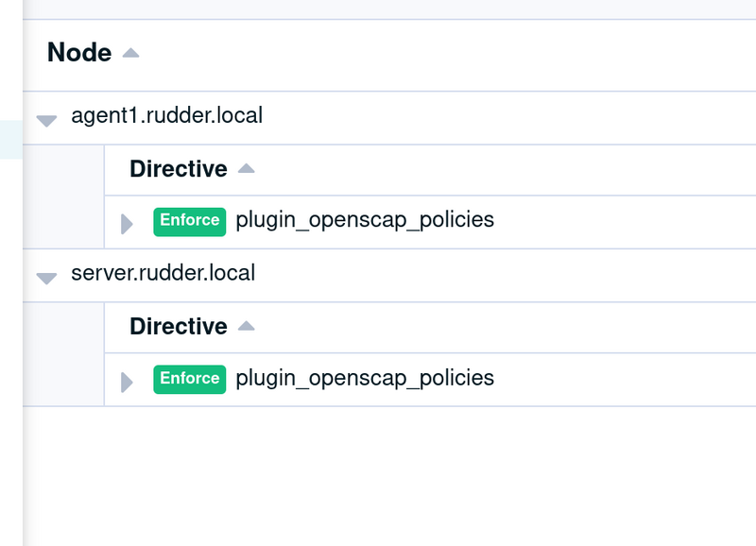Click empty area of server.rudder.local row
The image size is (756, 546).
click(507, 275)
